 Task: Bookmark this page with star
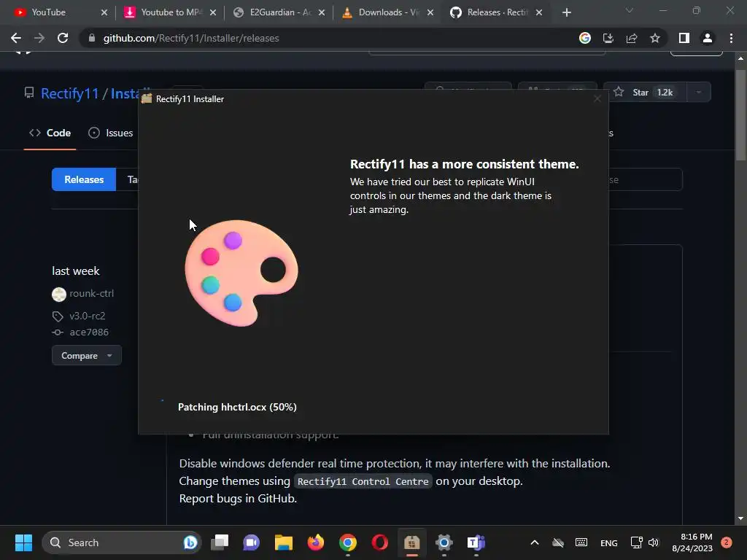coord(655,38)
